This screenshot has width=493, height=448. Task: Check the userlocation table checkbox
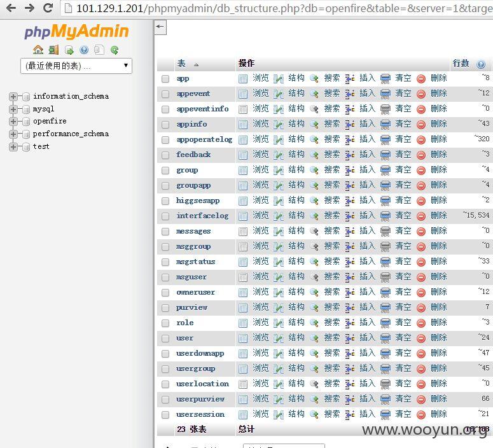(x=165, y=384)
